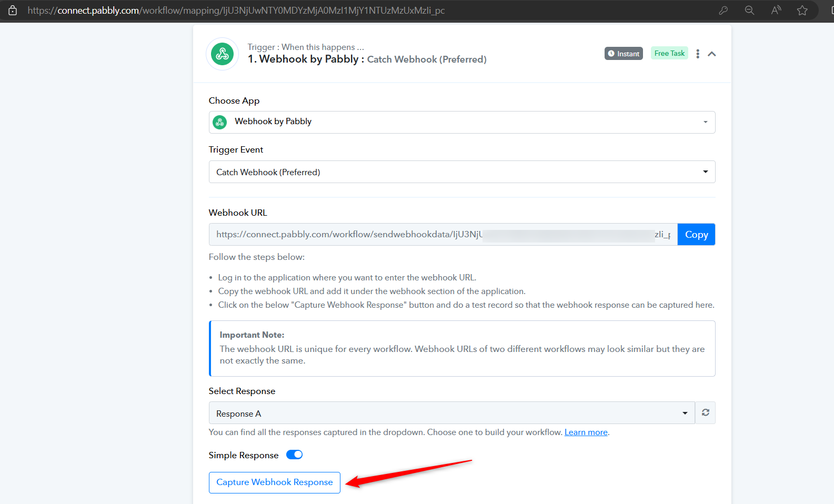Click the Capture Webhook Response button
This screenshot has width=834, height=504.
275,482
